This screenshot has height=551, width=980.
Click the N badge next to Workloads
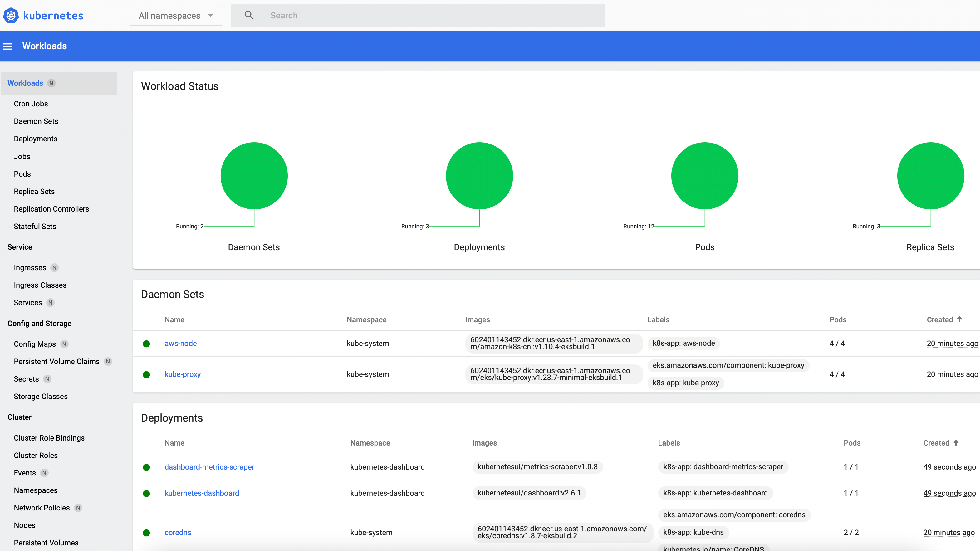click(x=51, y=83)
